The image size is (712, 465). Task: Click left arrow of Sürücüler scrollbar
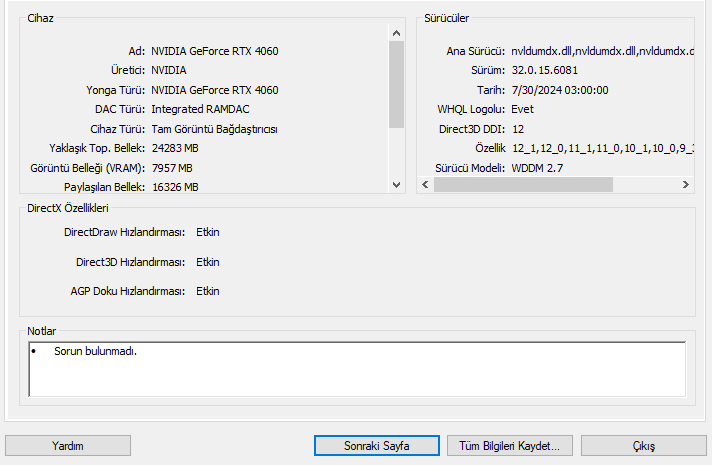(x=425, y=184)
